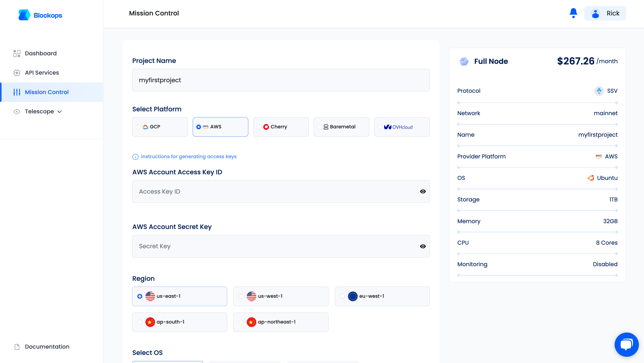Viewport: 644px width, 363px height.
Task: Show the Access Key ID value
Action: (423, 192)
